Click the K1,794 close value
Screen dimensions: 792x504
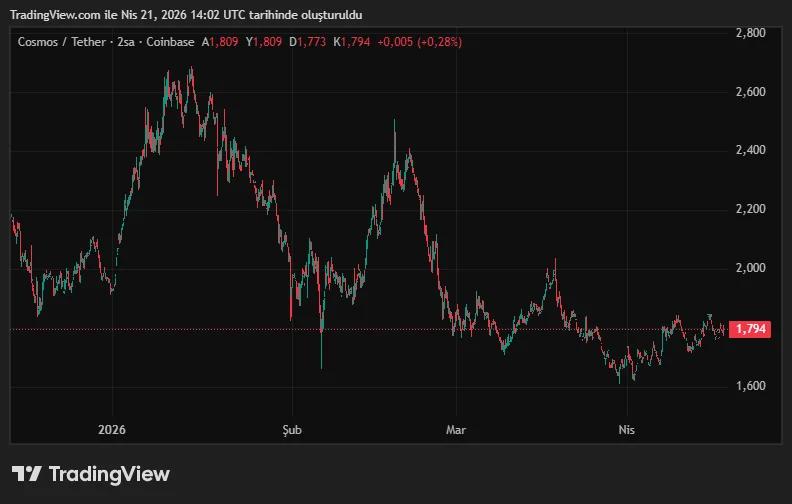pyautogui.click(x=353, y=42)
